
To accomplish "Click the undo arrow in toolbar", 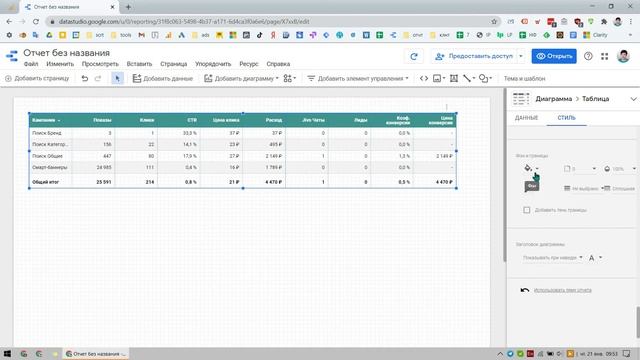I will coord(84,78).
